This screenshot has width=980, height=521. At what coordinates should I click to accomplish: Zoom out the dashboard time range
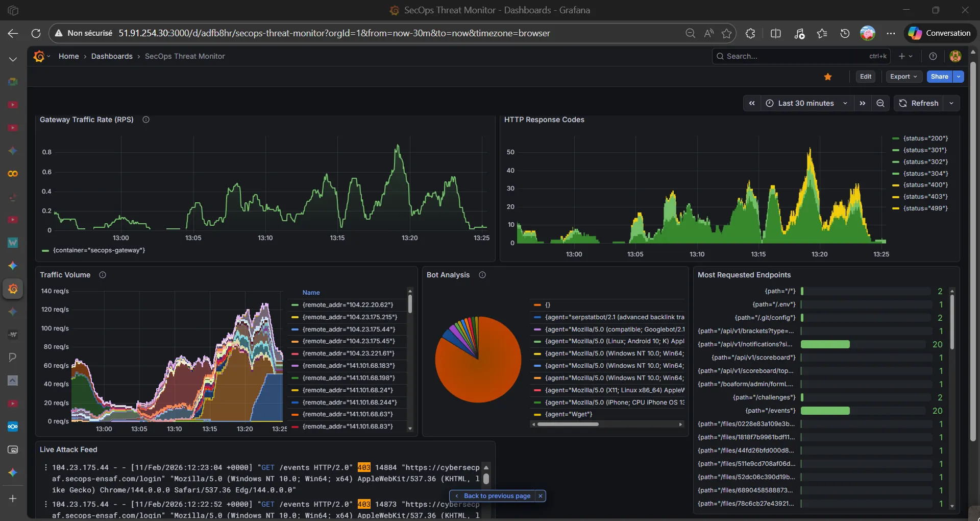pyautogui.click(x=880, y=103)
